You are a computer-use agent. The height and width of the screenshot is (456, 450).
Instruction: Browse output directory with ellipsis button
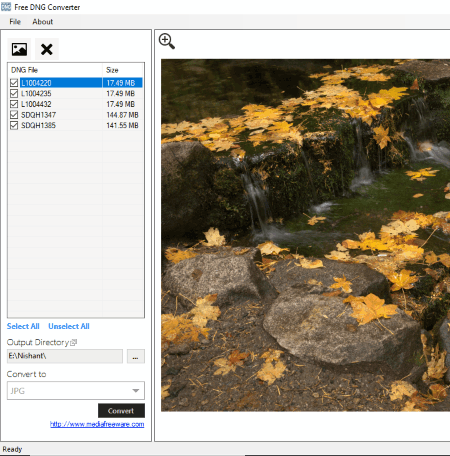[x=136, y=356]
